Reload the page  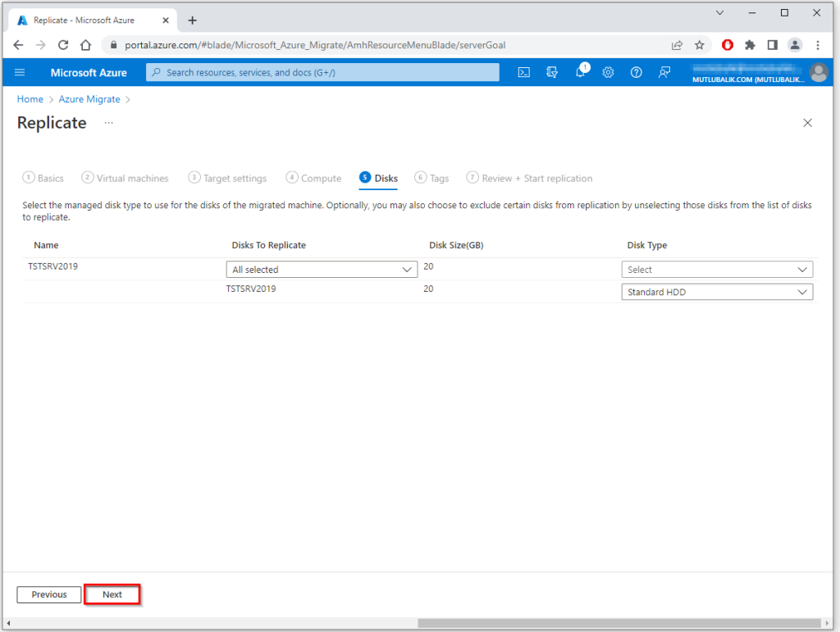pos(63,45)
